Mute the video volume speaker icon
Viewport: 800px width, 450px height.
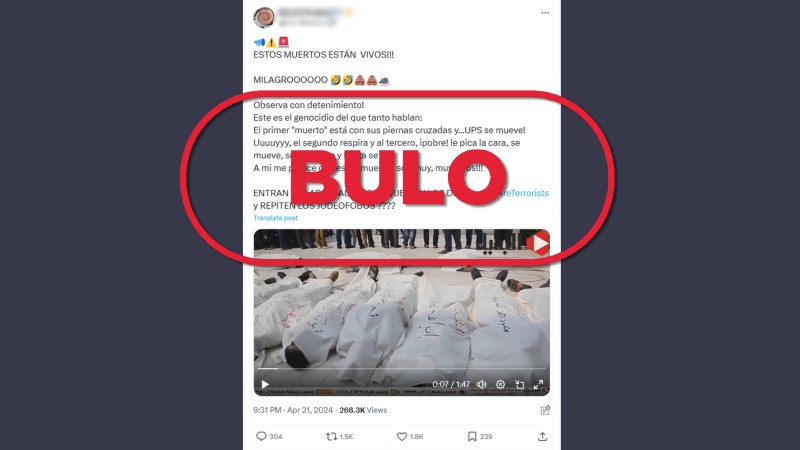tap(481, 384)
